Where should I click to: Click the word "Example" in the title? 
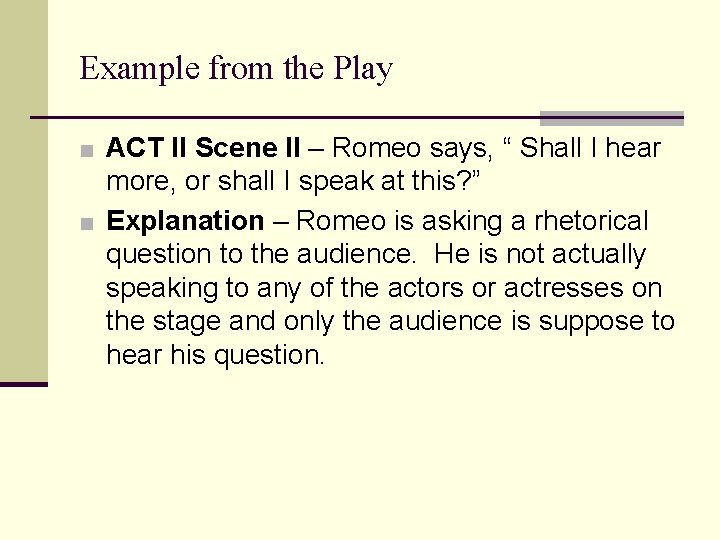pyautogui.click(x=139, y=69)
